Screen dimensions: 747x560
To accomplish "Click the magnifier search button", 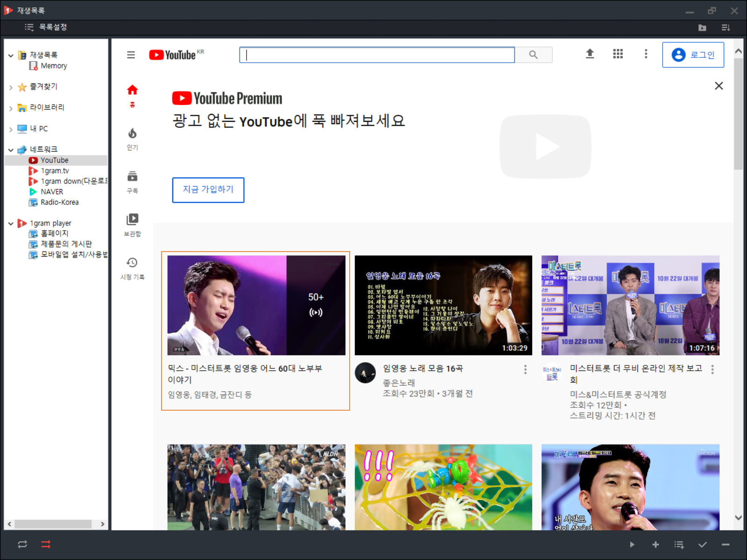I will pyautogui.click(x=534, y=55).
